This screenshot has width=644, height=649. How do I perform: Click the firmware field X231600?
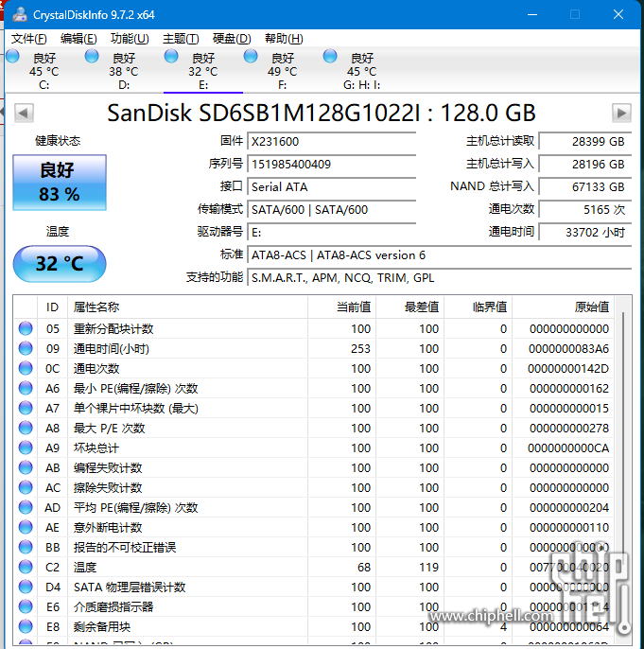point(331,142)
